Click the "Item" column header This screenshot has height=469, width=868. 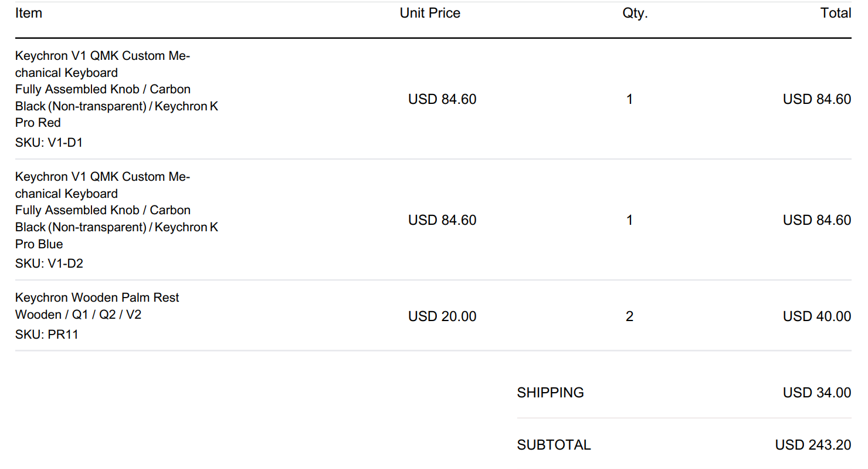tap(29, 13)
